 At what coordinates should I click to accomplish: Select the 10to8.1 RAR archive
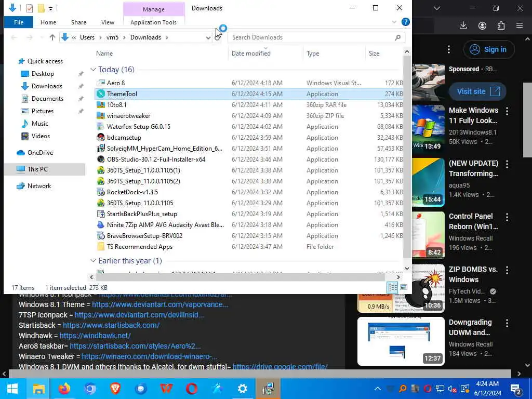point(116,105)
